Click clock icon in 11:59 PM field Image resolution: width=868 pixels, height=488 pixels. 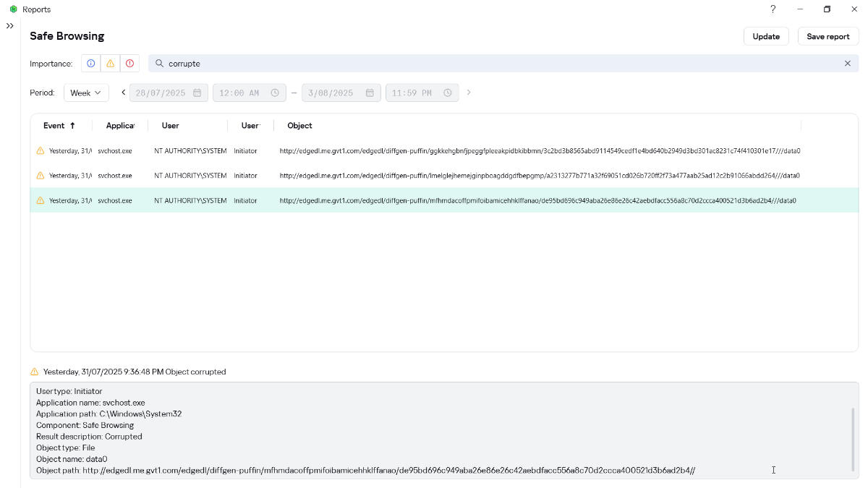(448, 93)
